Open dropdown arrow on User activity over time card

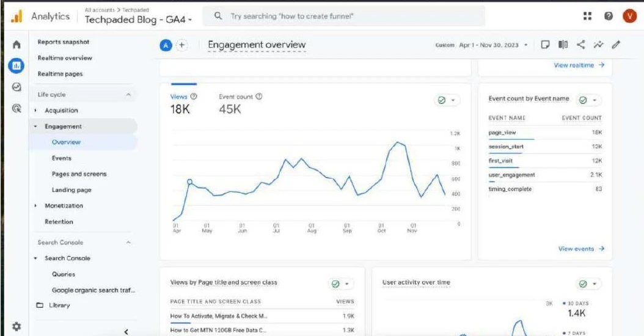(x=595, y=284)
